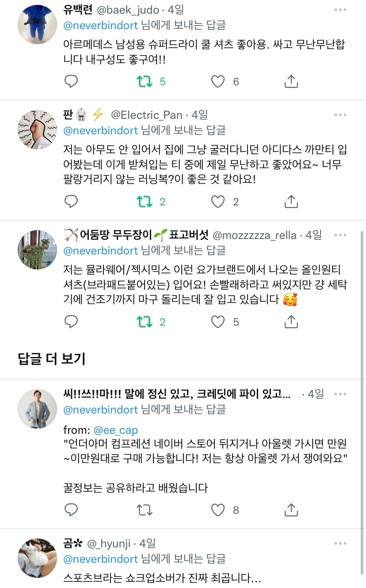Share the baek_judo tweet
Image resolution: width=366 pixels, height=588 pixels.
click(x=291, y=81)
